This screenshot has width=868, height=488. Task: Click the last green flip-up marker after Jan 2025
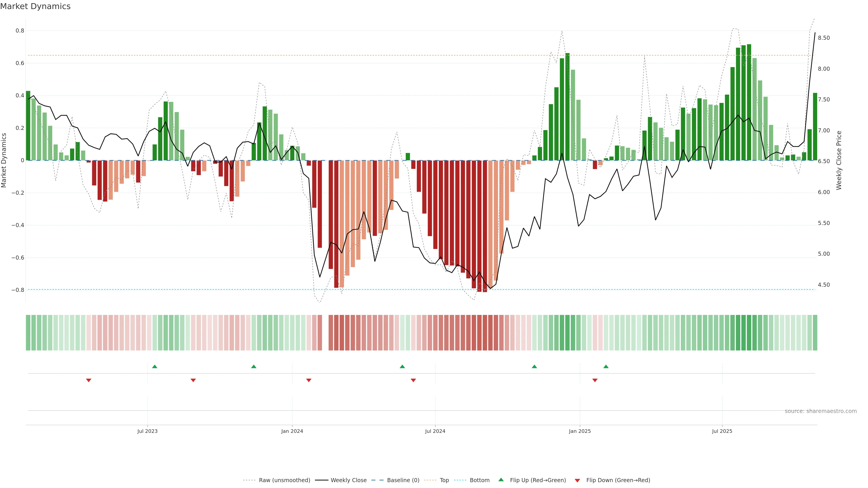(606, 366)
